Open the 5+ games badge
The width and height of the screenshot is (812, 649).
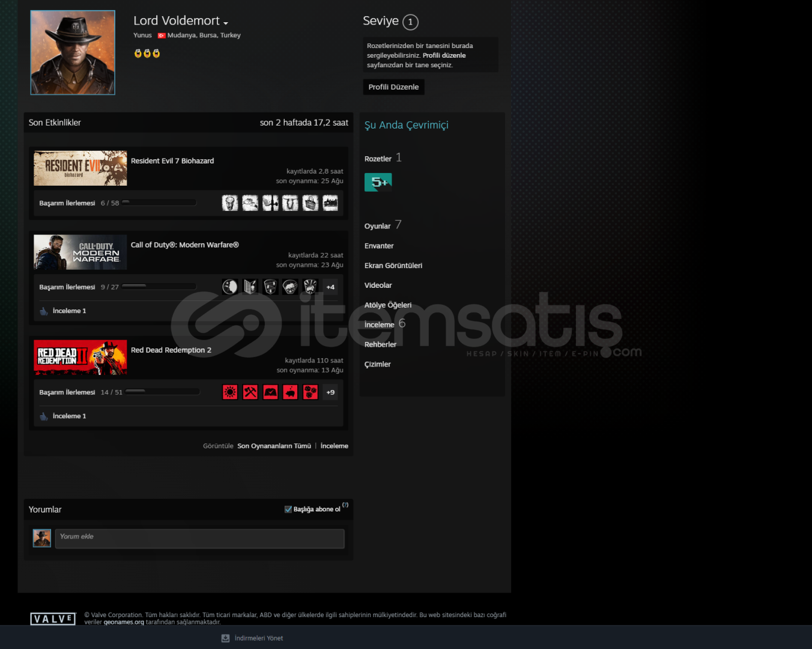tap(378, 182)
